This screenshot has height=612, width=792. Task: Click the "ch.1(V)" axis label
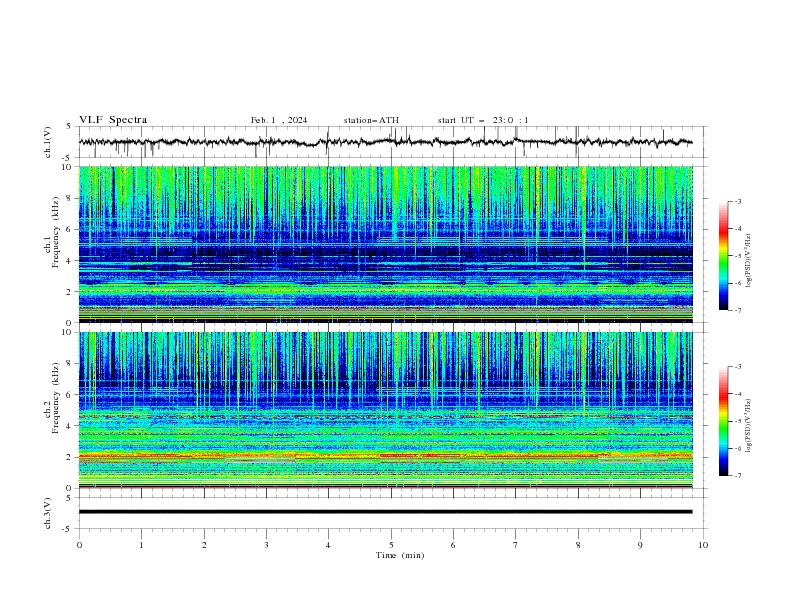[48, 142]
